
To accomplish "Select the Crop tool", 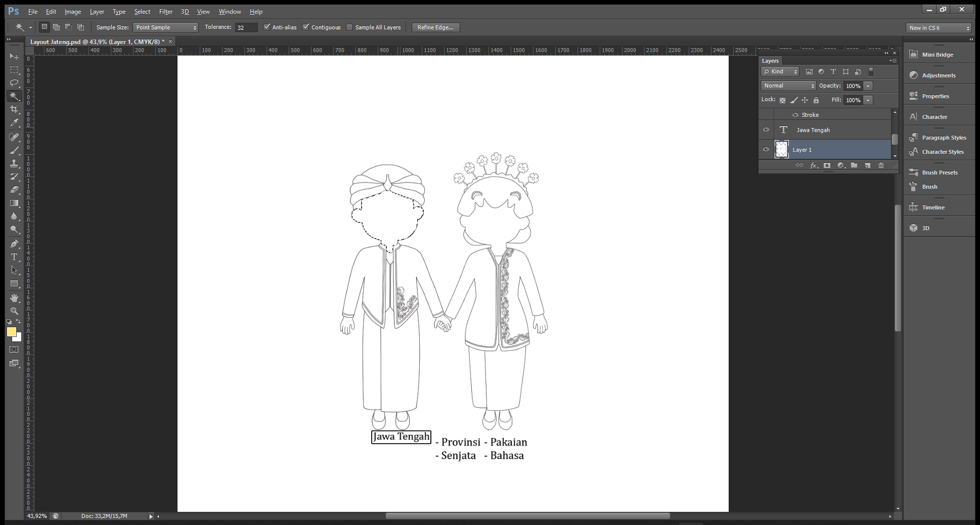I will pos(14,109).
